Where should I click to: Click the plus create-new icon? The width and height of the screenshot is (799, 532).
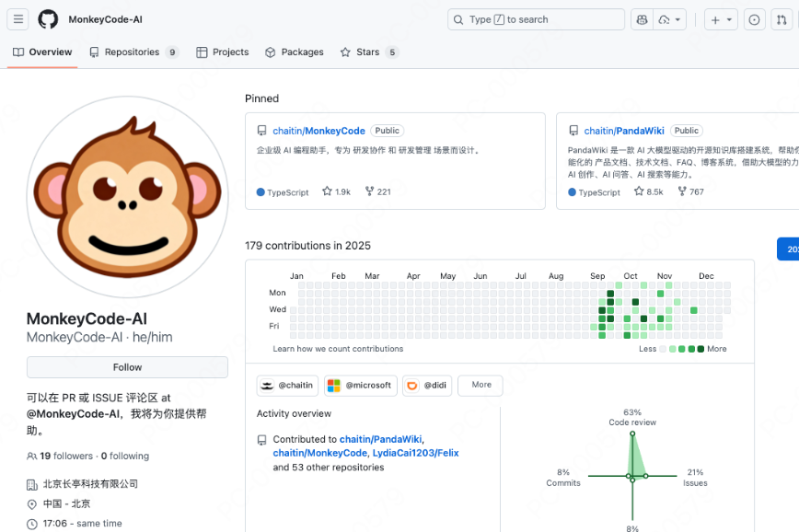(715, 20)
